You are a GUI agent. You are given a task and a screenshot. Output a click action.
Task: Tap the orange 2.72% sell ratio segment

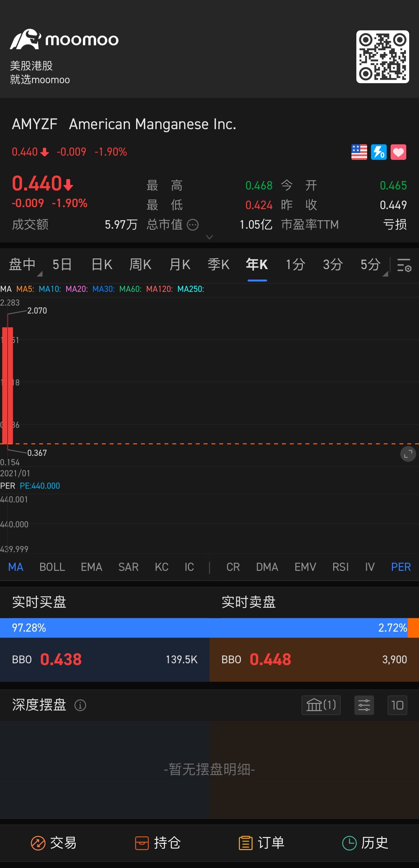click(x=413, y=628)
